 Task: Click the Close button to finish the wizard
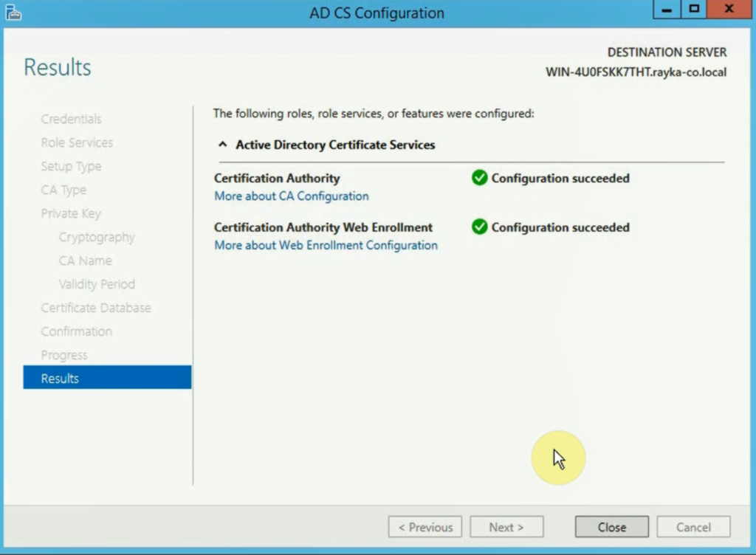(x=611, y=527)
